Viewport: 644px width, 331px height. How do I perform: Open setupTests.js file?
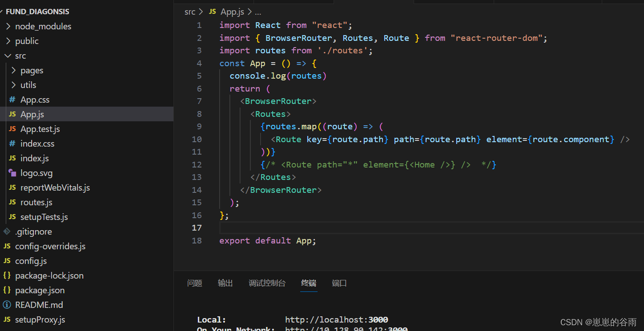tap(87, 217)
